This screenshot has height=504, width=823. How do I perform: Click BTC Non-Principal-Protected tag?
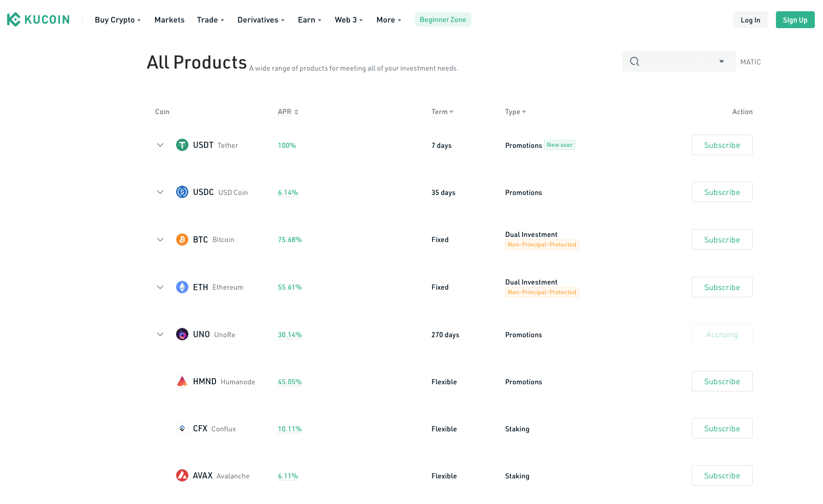pyautogui.click(x=542, y=245)
